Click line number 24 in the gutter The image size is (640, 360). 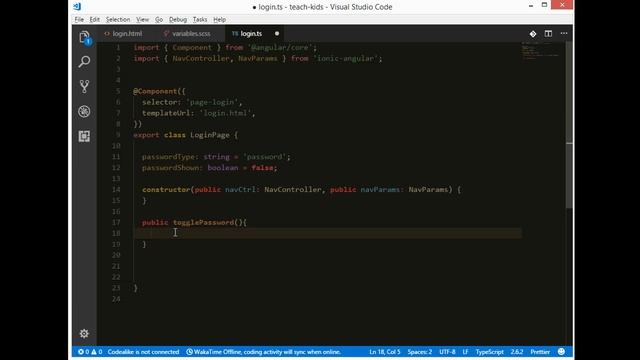116,299
